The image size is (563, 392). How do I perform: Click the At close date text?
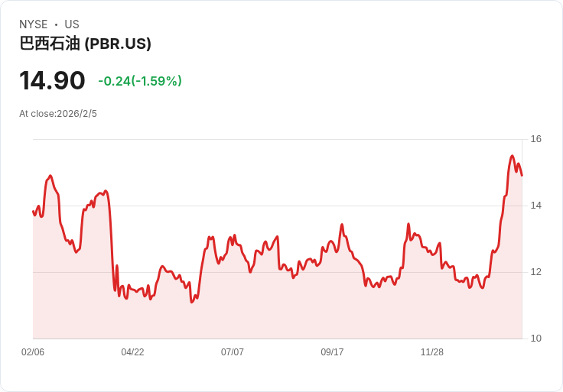tap(58, 114)
